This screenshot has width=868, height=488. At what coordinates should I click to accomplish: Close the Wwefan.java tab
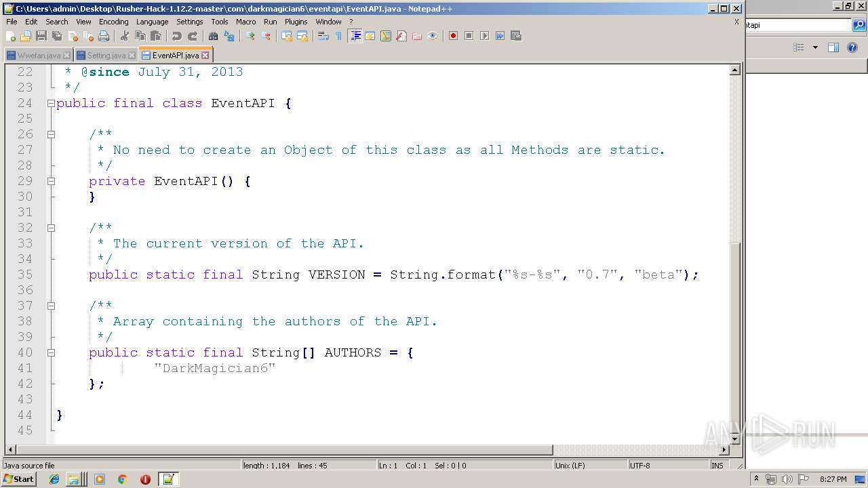point(66,56)
